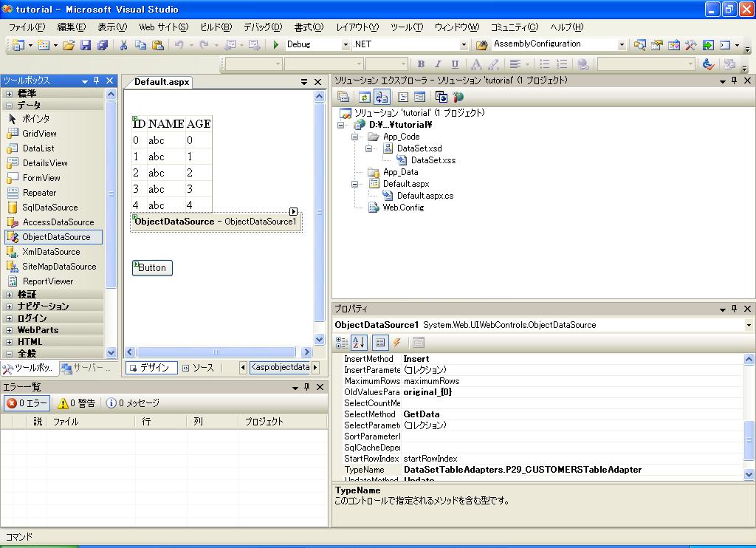Open the ObjectDataSource1 object selector dropdown
The width and height of the screenshot is (756, 548).
click(749, 325)
